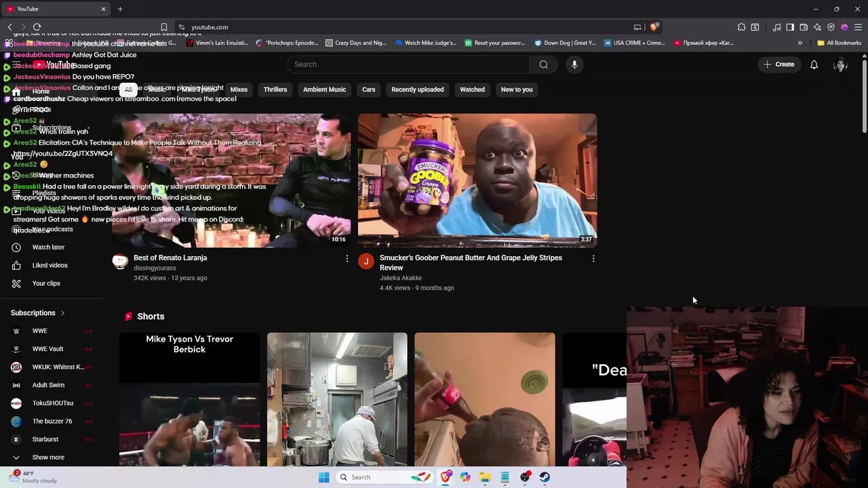The height and width of the screenshot is (488, 868).
Task: Click the YouTube search input field
Action: click(408, 64)
